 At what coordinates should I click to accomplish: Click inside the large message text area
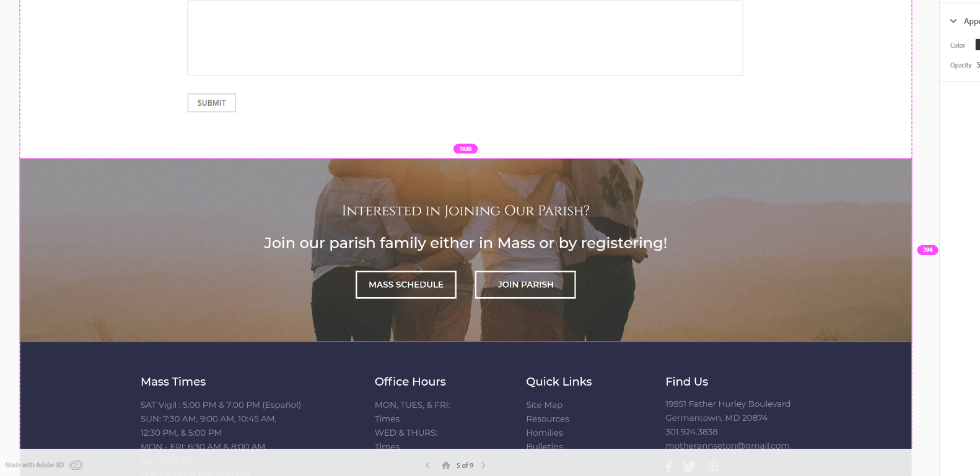[x=465, y=38]
